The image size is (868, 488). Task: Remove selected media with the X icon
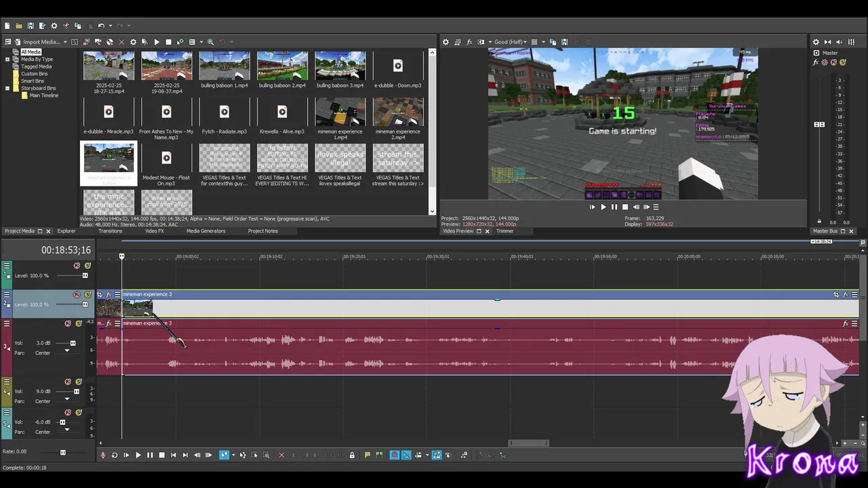121,42
